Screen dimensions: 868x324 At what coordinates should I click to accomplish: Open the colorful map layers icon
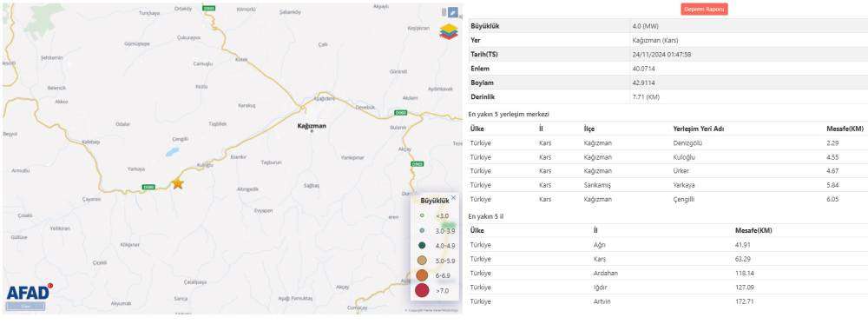point(449,31)
